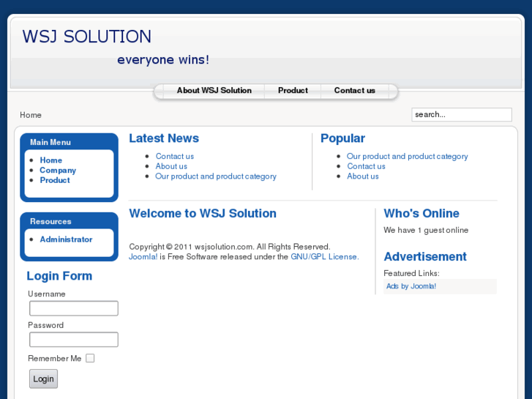Open the About WSJ Solution menu item
532x399 pixels.
tap(214, 90)
